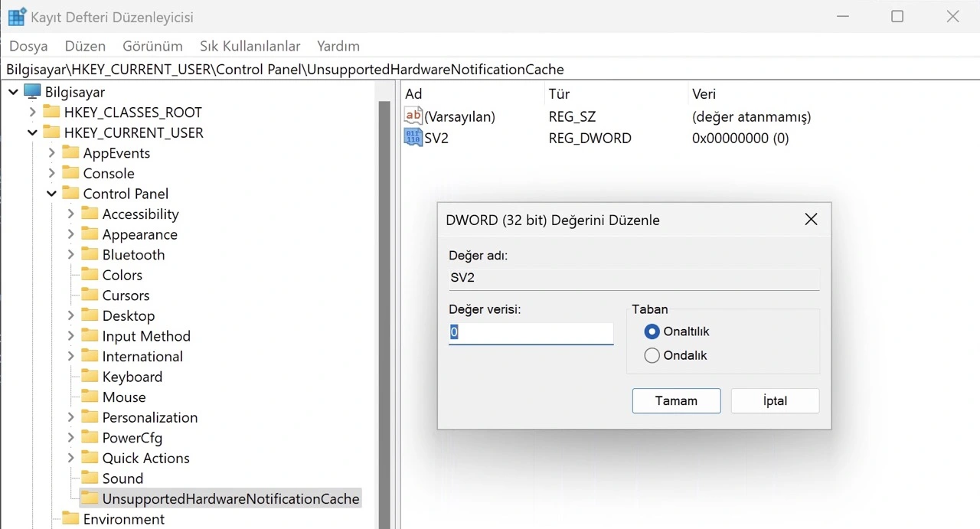
Task: Open the Dosya menu
Action: click(28, 46)
